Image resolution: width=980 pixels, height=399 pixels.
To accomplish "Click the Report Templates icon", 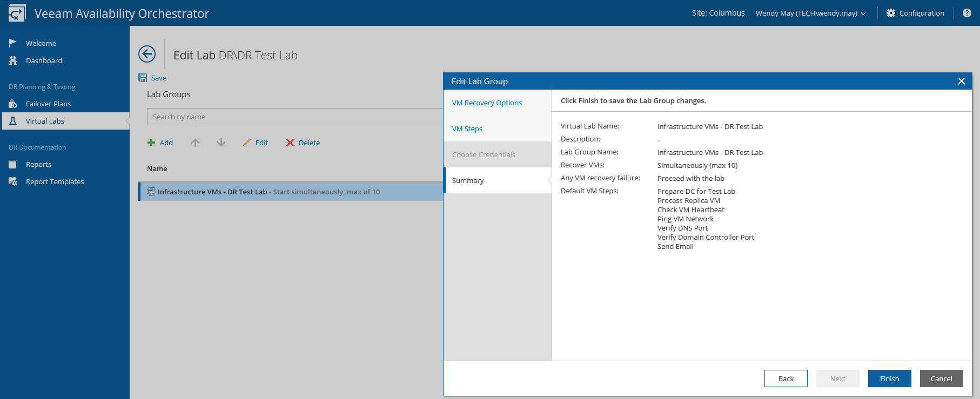I will point(13,181).
